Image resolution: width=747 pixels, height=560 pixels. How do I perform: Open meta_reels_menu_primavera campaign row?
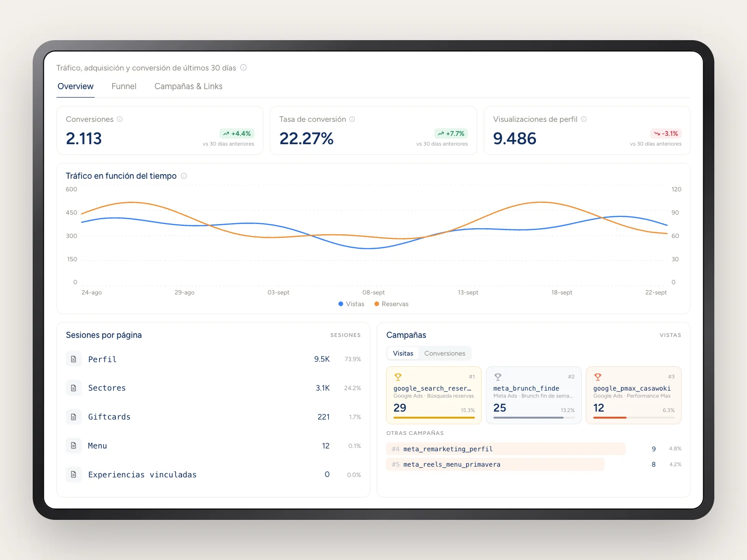(x=534, y=464)
